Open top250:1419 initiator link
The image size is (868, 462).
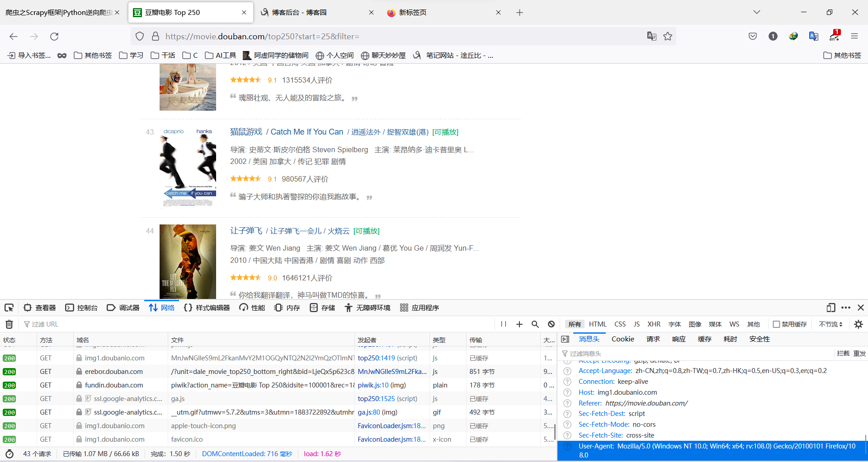point(376,358)
